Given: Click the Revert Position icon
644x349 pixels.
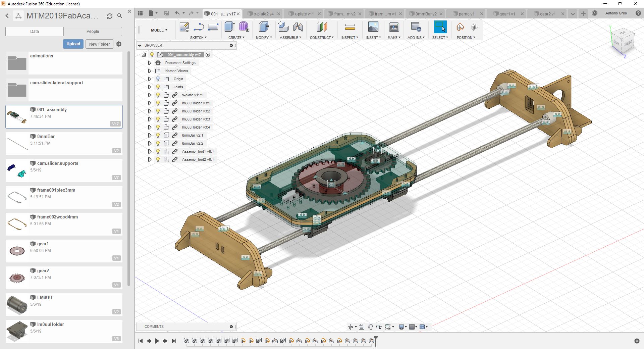Looking at the screenshot, I should (x=474, y=27).
